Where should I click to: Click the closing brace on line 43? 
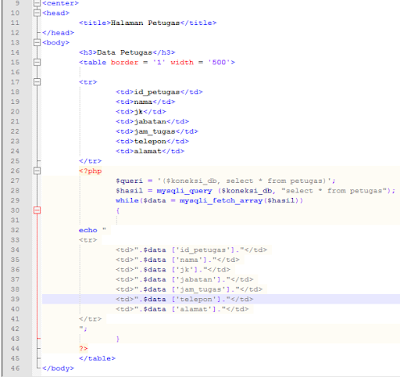click(x=118, y=339)
